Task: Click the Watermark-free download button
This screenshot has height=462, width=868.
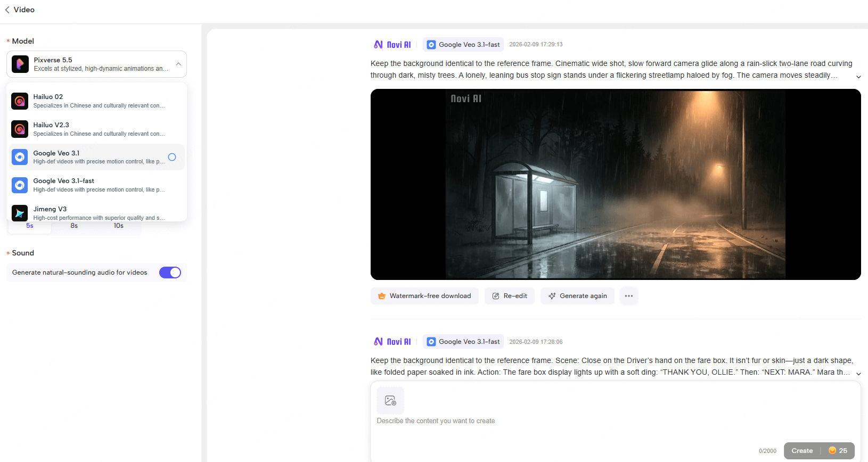Action: 424,296
